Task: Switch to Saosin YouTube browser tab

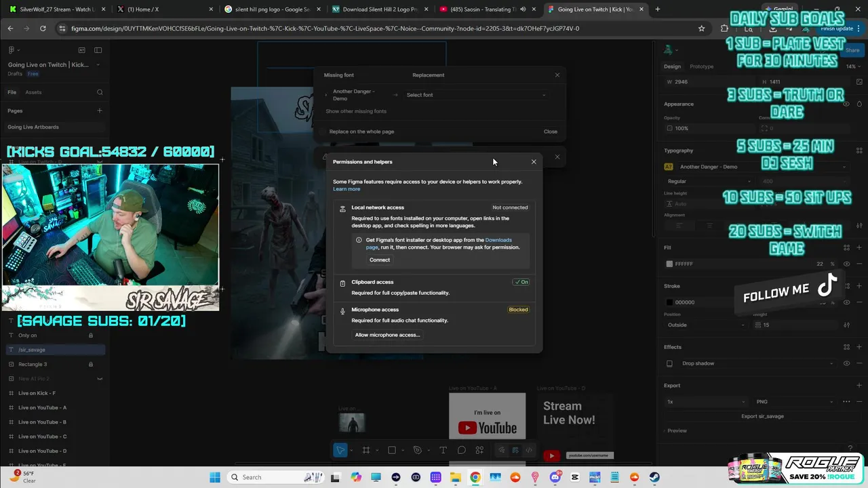Action: [x=486, y=9]
